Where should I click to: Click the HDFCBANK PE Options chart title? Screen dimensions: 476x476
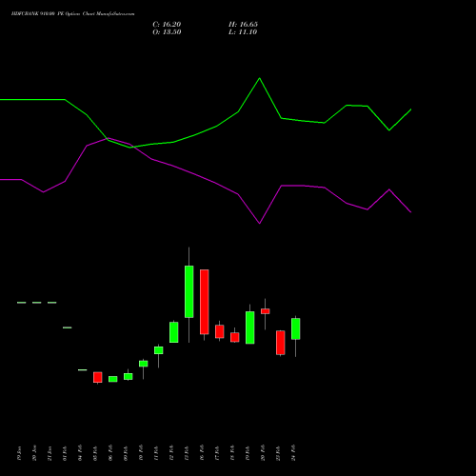click(x=72, y=14)
